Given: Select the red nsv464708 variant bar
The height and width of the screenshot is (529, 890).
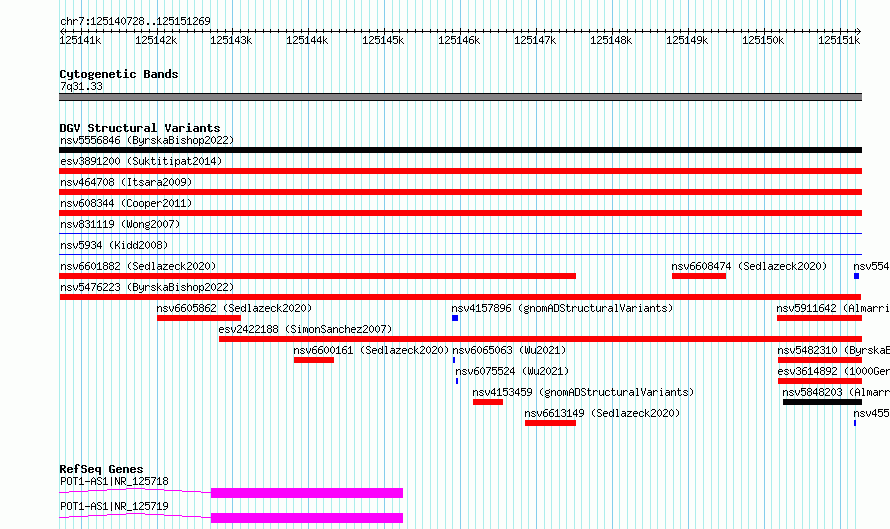Looking at the screenshot, I should click(x=460, y=192).
